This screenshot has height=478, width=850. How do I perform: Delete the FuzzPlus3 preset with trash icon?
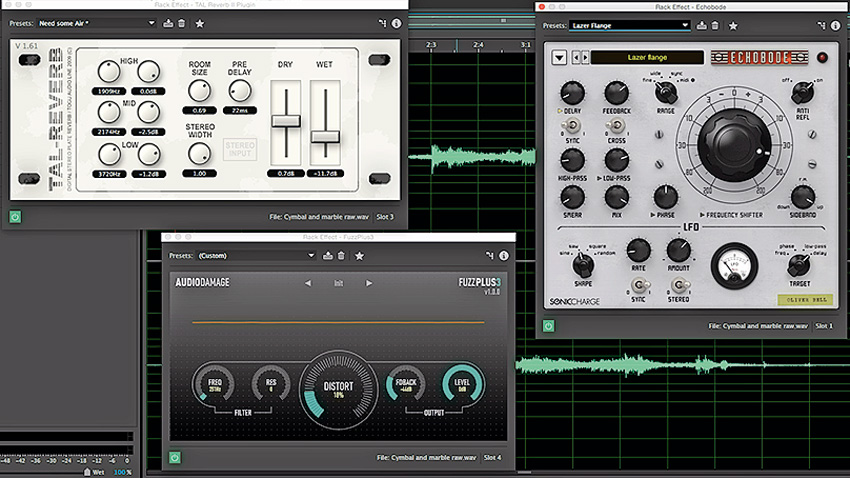(342, 256)
